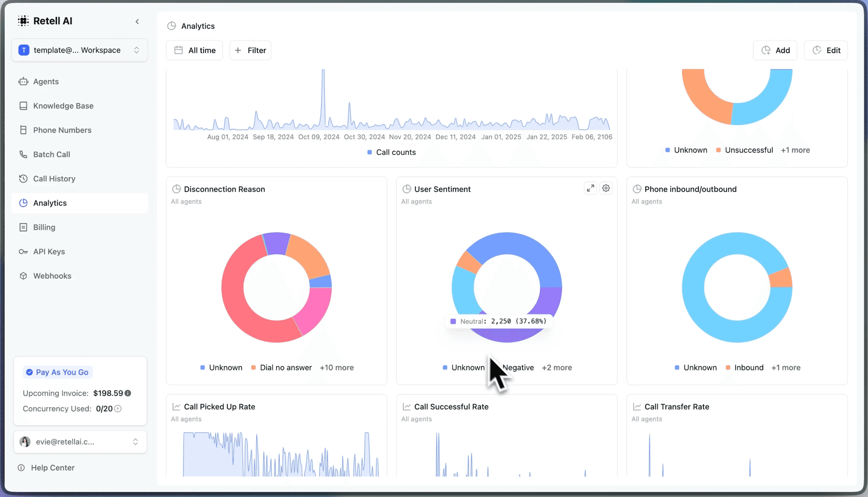Viewport: 868px width, 497px height.
Task: Open the Webhooks section
Action: pyautogui.click(x=52, y=276)
